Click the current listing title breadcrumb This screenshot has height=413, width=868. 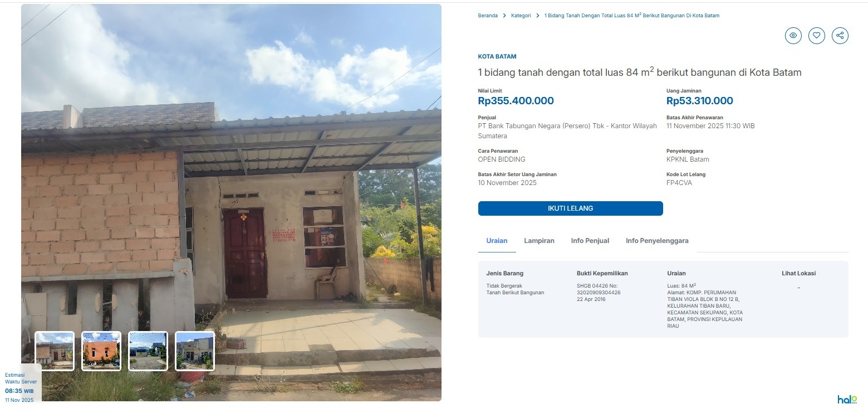631,16
